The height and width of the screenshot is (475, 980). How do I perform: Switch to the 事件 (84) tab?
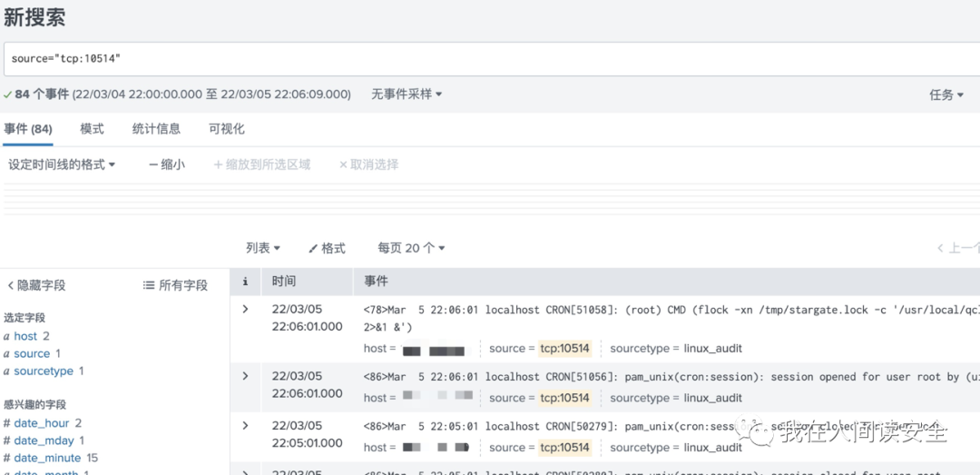(27, 130)
